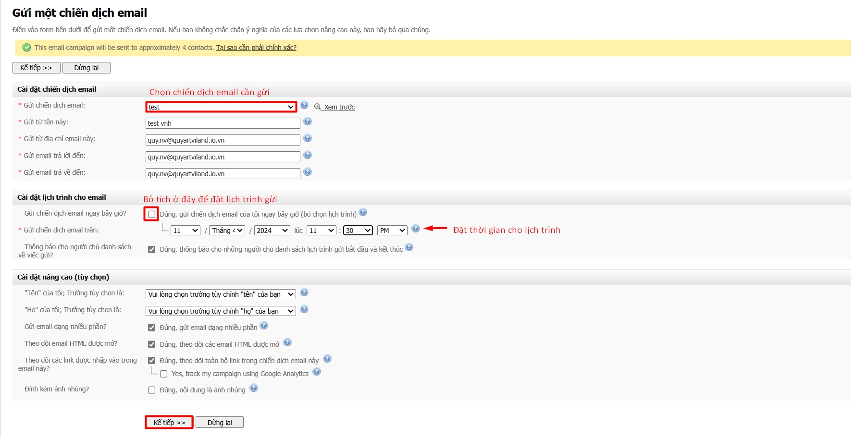Screen dimensions: 868x438
Task: Click the magnifier preview icon near Xem trước
Action: [317, 107]
